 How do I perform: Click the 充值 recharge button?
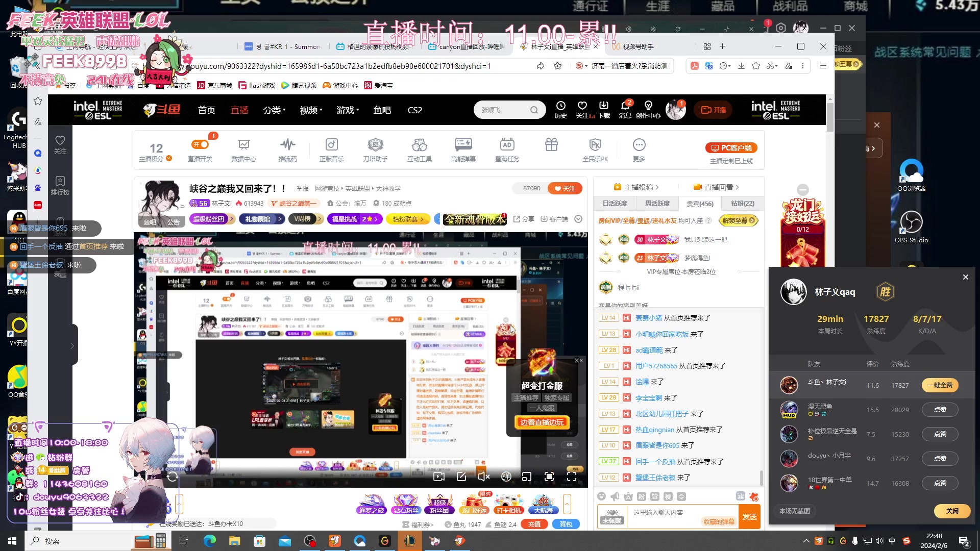(534, 524)
